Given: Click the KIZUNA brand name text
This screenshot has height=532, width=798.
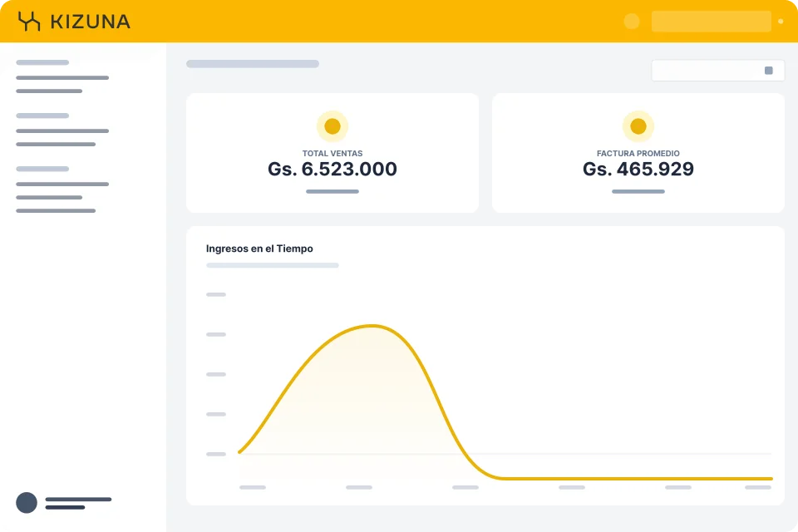Looking at the screenshot, I should (x=90, y=22).
